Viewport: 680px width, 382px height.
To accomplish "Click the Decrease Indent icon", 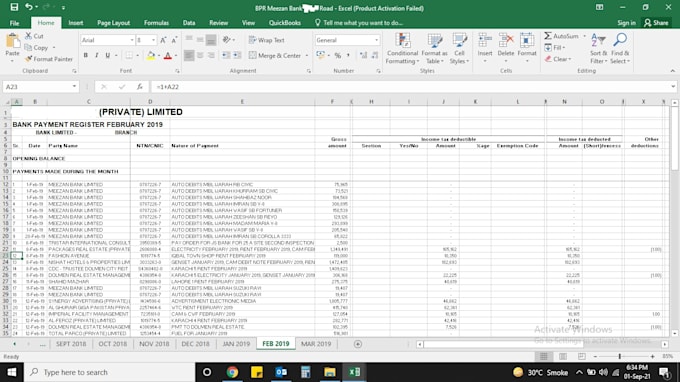I will point(226,56).
